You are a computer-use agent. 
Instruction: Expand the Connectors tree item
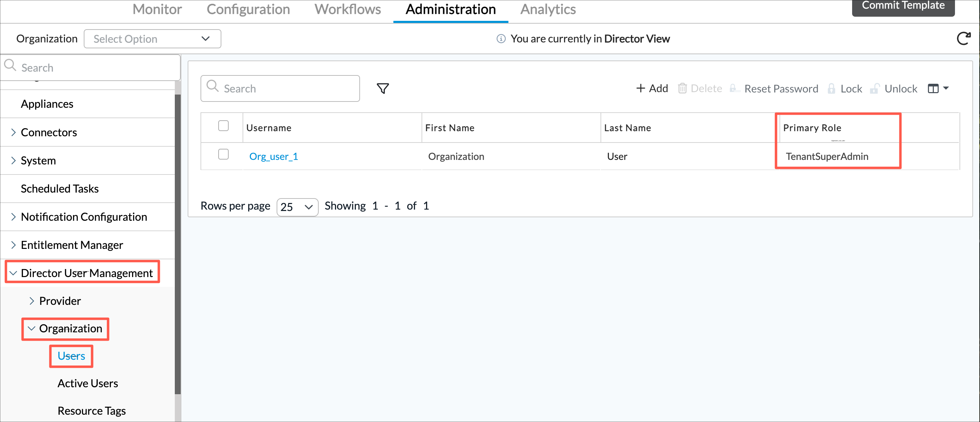coord(13,132)
